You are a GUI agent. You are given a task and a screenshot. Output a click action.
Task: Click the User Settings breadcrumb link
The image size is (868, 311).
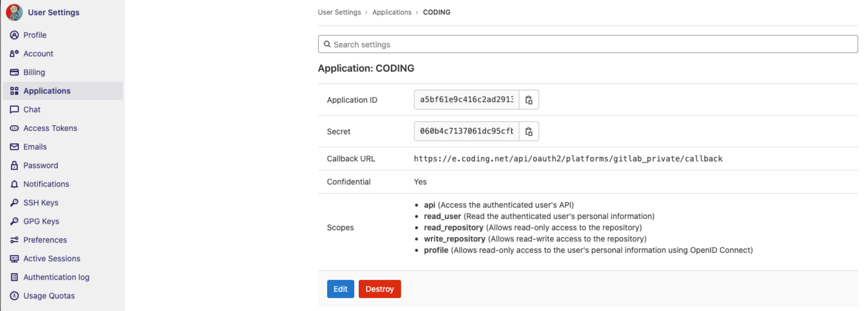pos(339,12)
